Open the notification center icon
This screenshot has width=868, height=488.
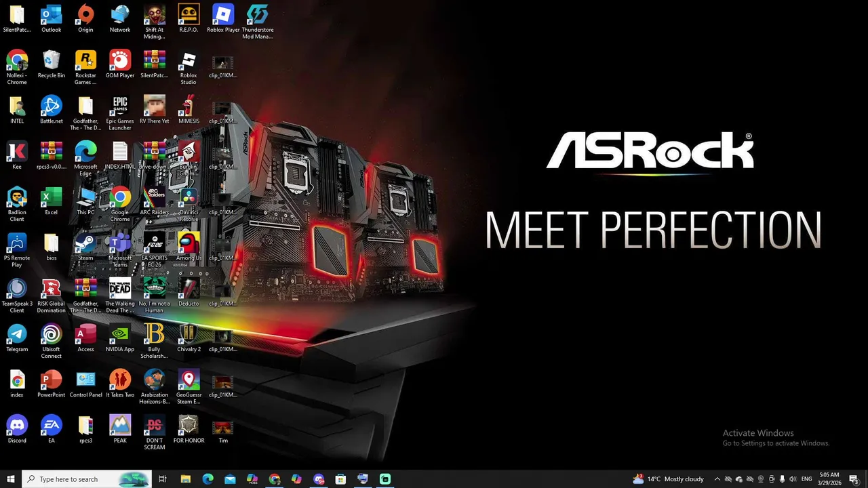tap(854, 479)
